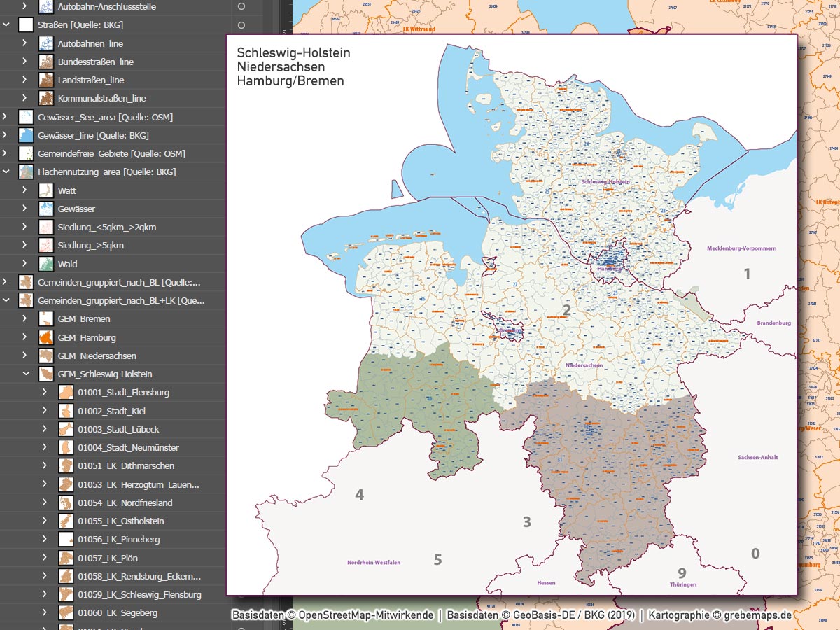Click the Gewässer_See_area layer thumbnail

26,116
